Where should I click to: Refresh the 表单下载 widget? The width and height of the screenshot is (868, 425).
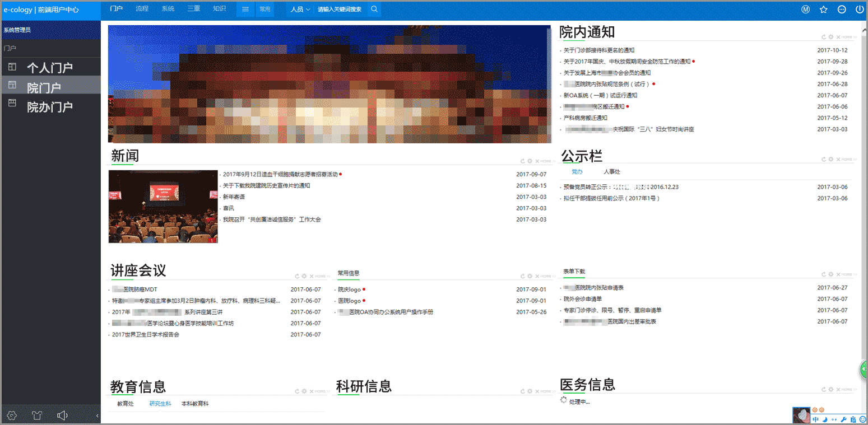824,274
